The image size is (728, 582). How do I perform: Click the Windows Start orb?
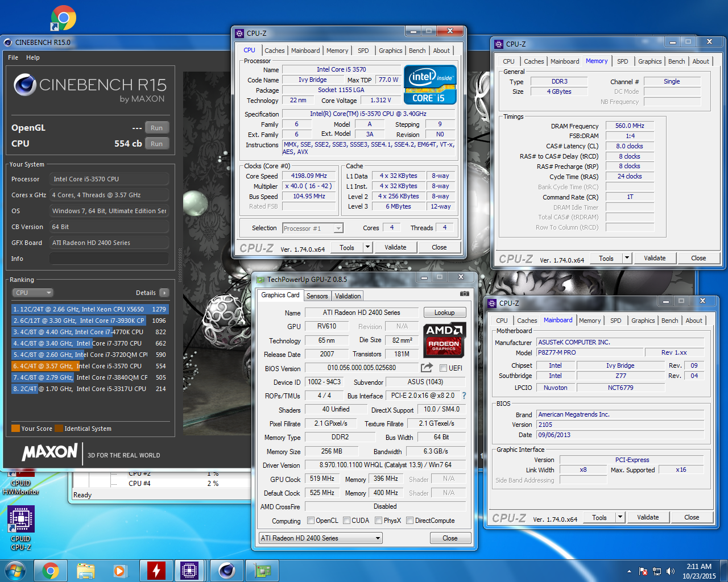(15, 570)
